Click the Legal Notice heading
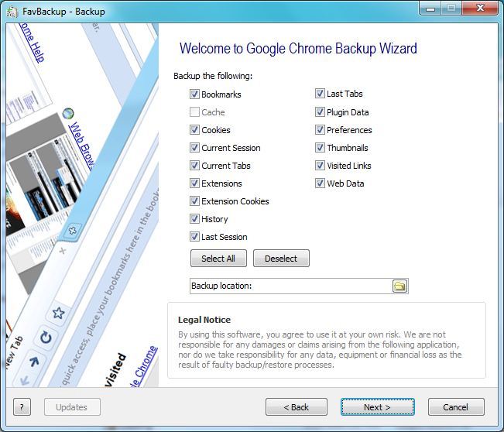Viewport: 504px width, 432px height. [x=204, y=320]
